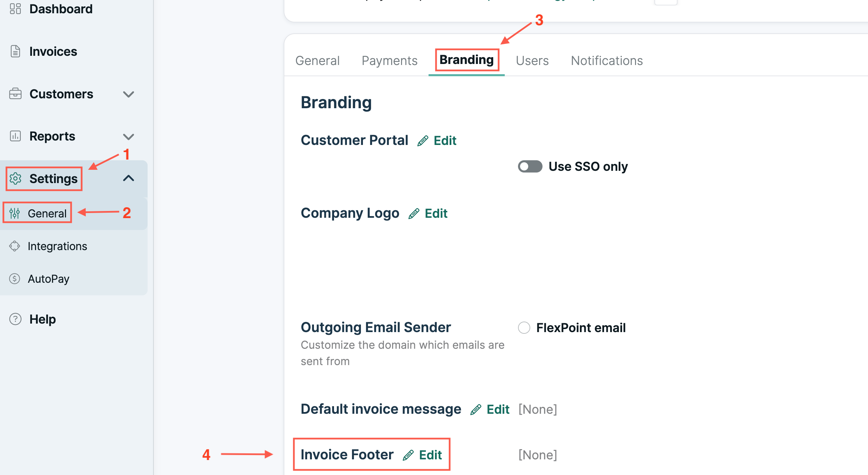868x475 pixels.
Task: Collapse the Settings menu chevron
Action: pyautogui.click(x=129, y=178)
